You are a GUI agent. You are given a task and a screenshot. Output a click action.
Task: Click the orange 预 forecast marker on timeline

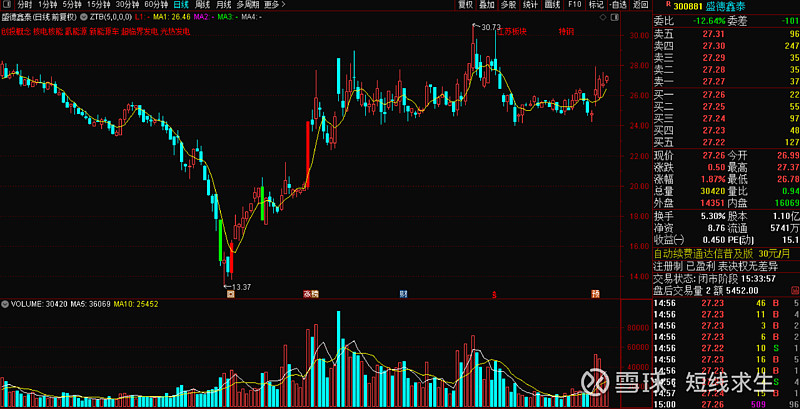[595, 294]
